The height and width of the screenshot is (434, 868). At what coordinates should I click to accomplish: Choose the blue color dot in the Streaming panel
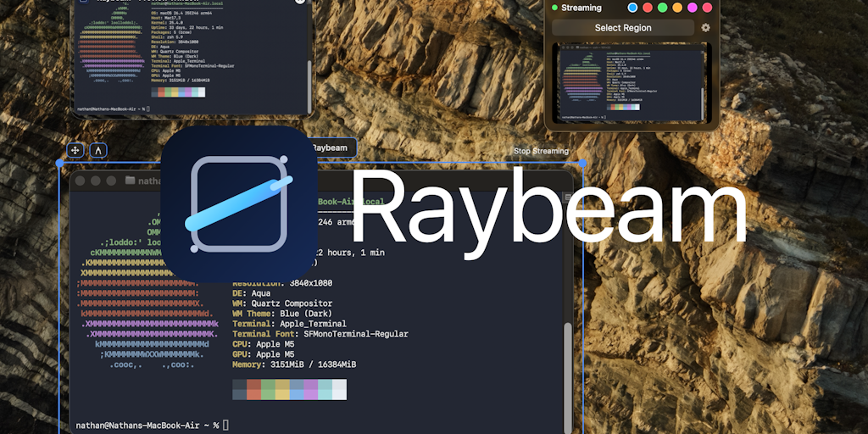pos(632,8)
